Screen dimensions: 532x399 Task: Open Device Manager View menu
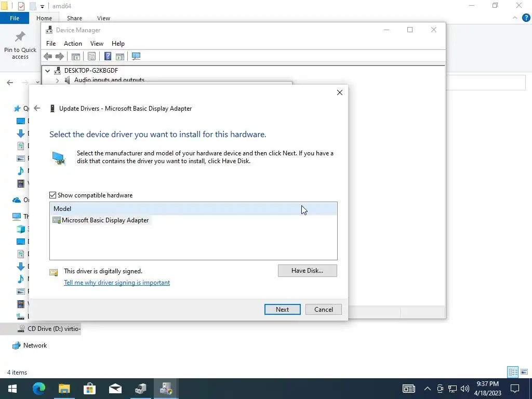[x=97, y=44]
